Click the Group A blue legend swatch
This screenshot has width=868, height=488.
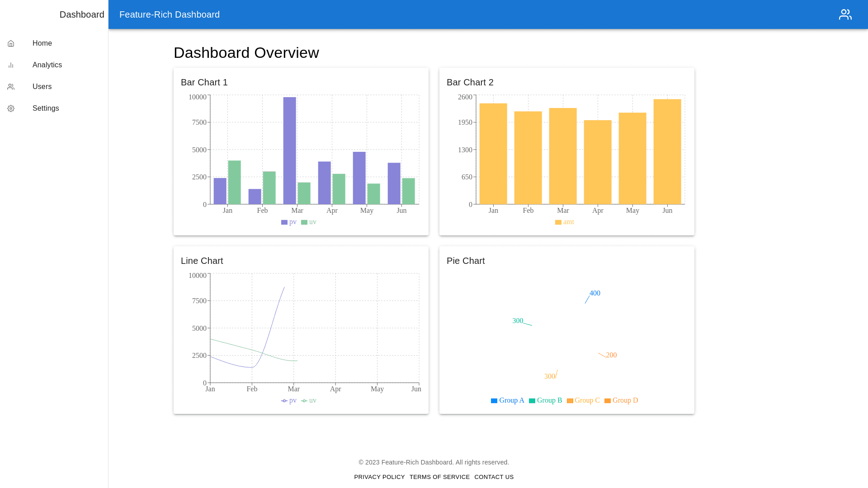tap(494, 401)
